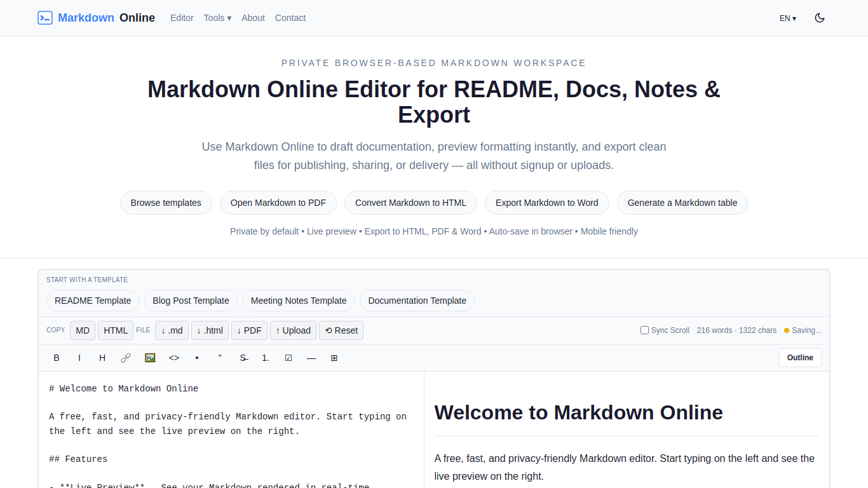
Task: Export the document as PDF
Action: [249, 330]
